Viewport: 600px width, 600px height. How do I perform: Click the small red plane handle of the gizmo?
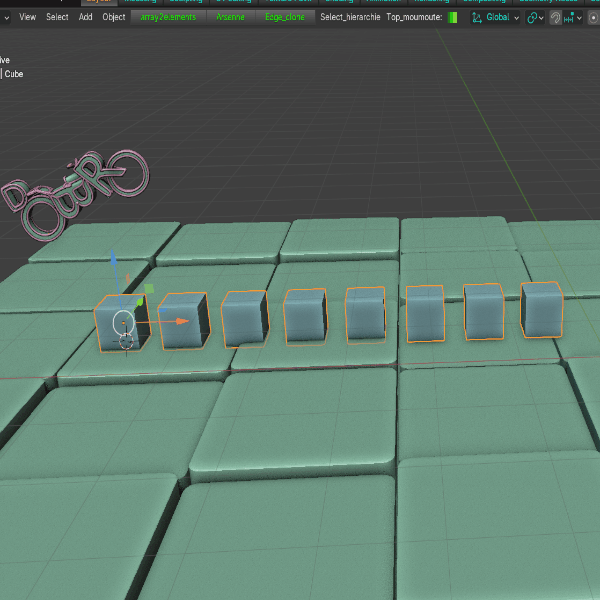click(128, 279)
